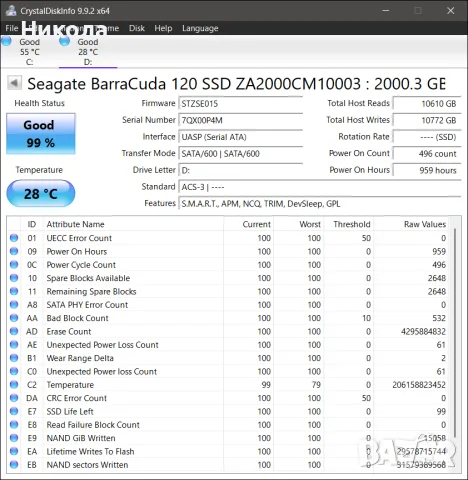Click the Current column header

pos(249,224)
